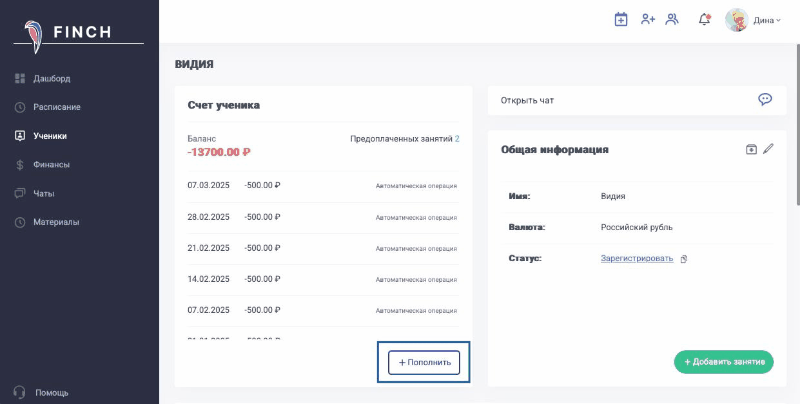Open the Дашборд menu item
This screenshot has width=800, height=404.
click(51, 78)
